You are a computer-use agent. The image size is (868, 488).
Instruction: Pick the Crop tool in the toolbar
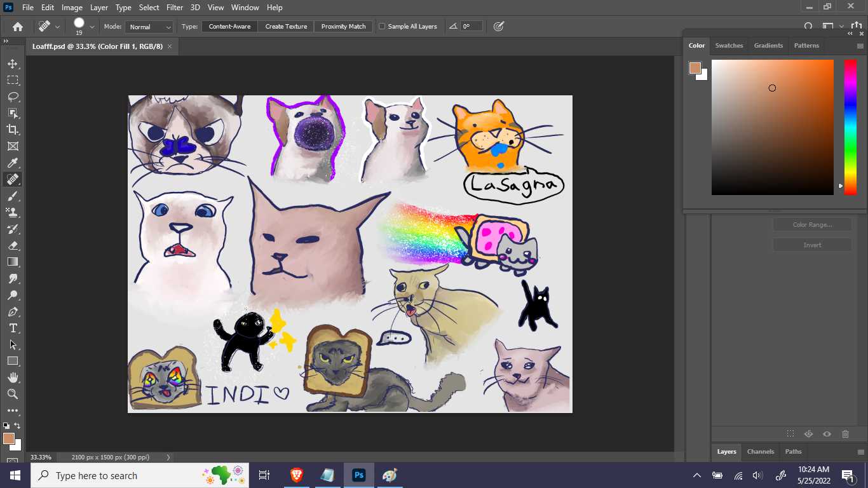[13, 130]
